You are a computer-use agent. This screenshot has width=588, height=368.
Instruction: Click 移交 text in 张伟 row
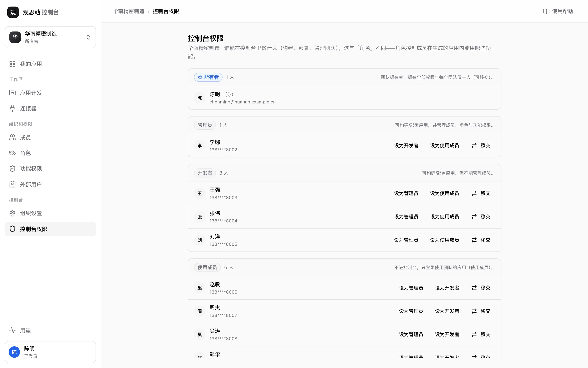pos(486,217)
